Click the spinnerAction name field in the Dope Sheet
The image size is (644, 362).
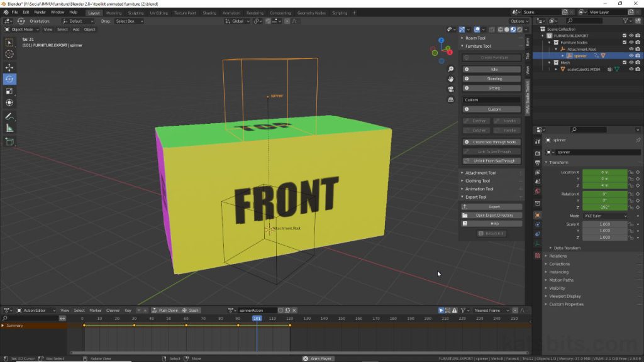(258, 310)
